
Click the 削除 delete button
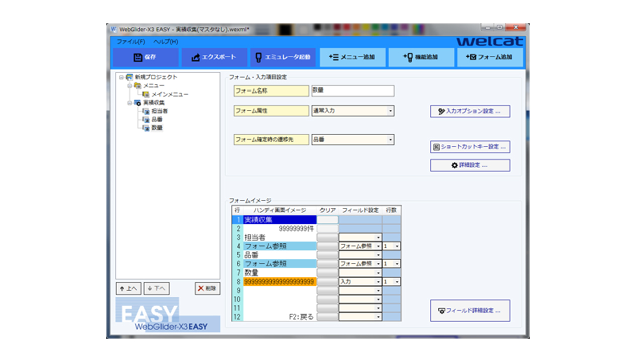click(207, 288)
